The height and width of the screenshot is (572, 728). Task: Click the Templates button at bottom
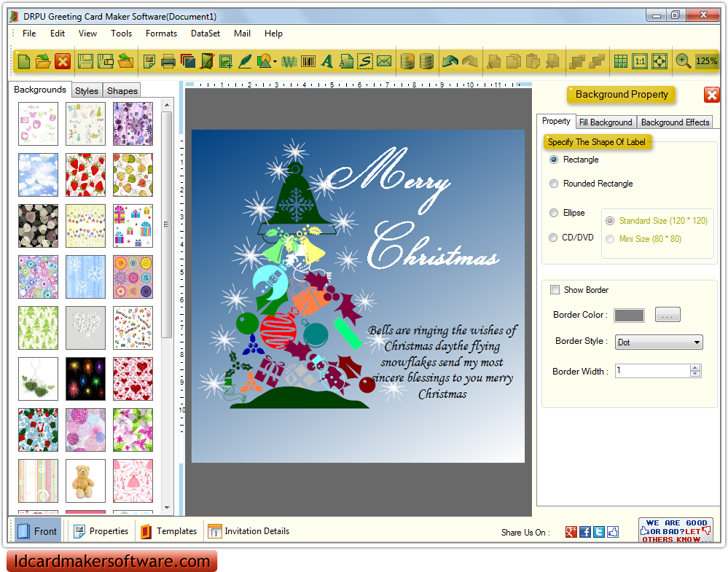(x=168, y=531)
